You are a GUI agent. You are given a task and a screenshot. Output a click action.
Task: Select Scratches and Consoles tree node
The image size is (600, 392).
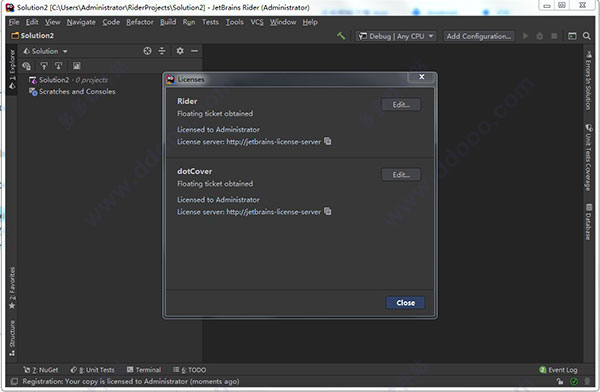[x=72, y=91]
